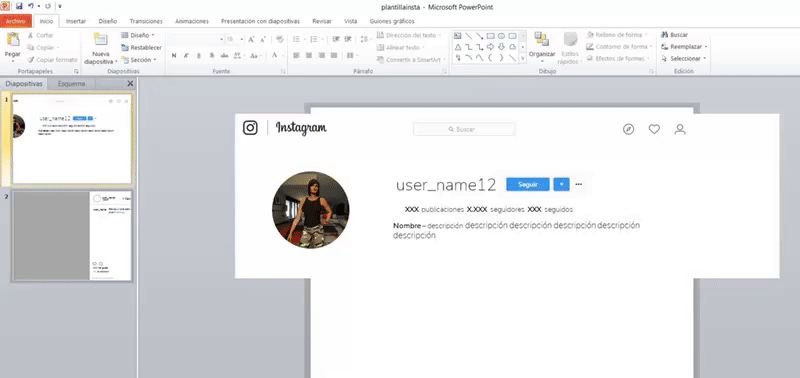Screen dimensions: 800x378
Task: Clear all text formatting
Action: tap(280, 39)
